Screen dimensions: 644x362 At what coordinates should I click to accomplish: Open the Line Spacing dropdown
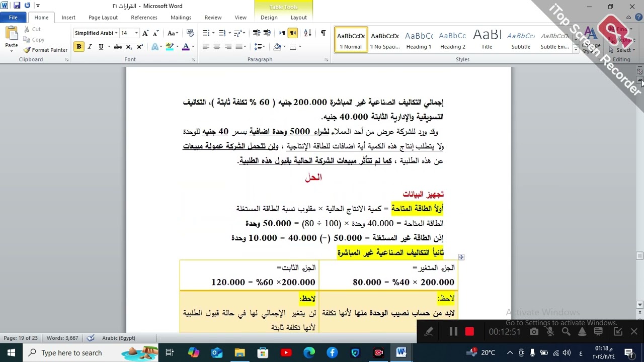pos(260,47)
